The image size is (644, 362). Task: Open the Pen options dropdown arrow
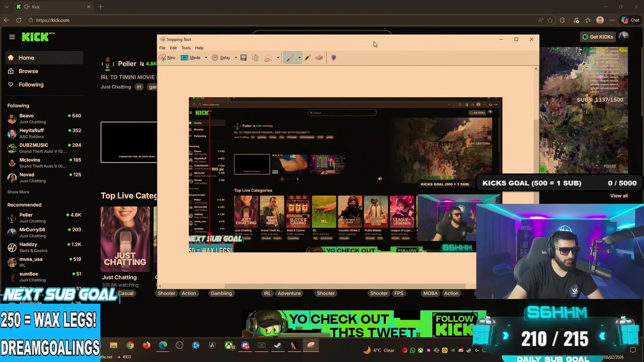point(299,58)
